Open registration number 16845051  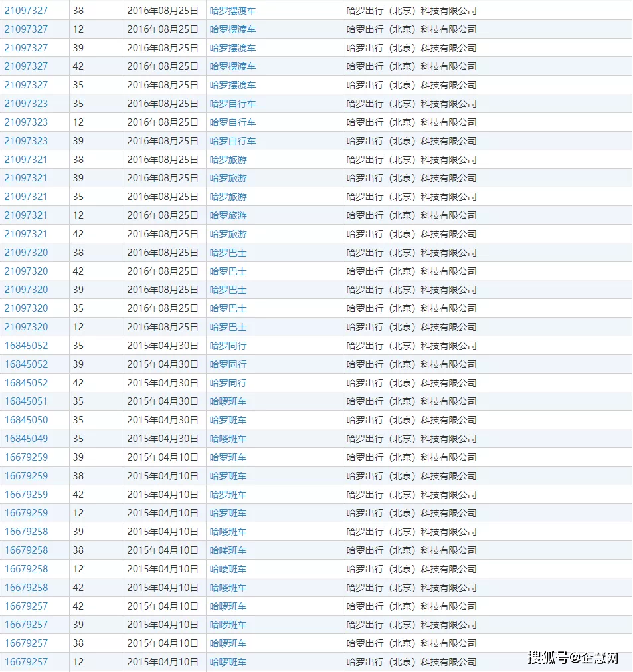(x=26, y=401)
